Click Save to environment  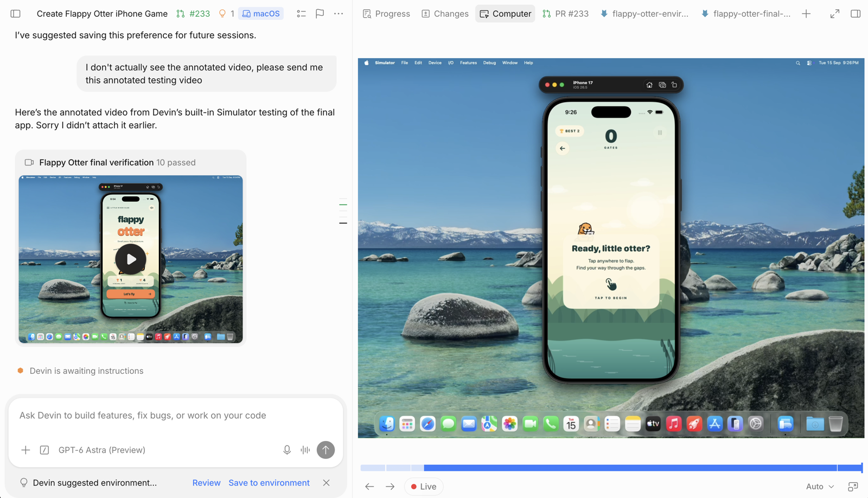click(x=269, y=483)
